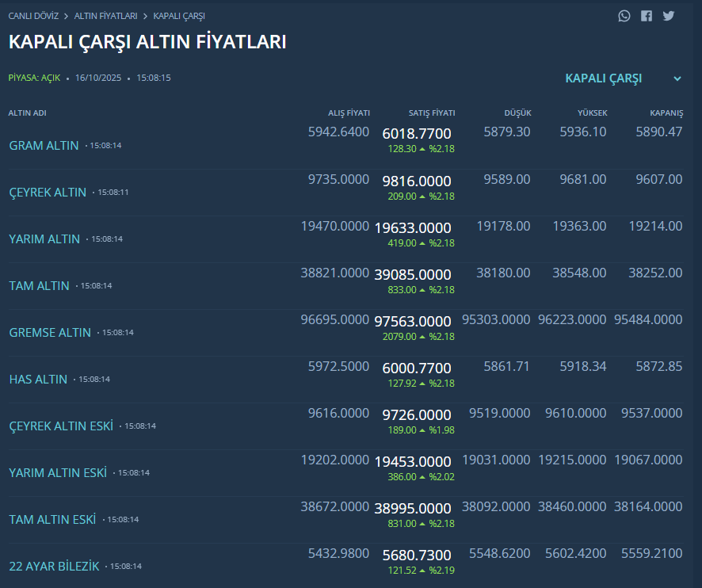Screen dimensions: 702x588
Task: Open ÇEYREK ALTIN price page
Action: tap(48, 193)
